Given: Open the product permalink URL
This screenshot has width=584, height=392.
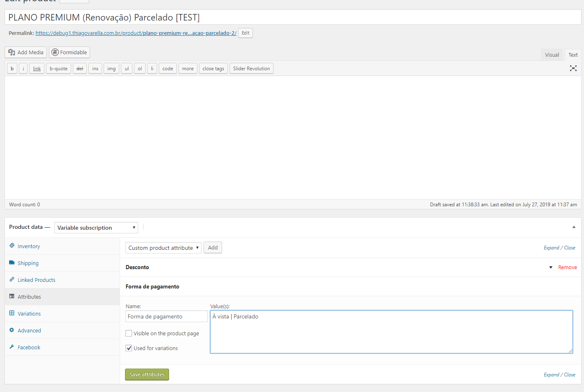Looking at the screenshot, I should click(x=136, y=33).
